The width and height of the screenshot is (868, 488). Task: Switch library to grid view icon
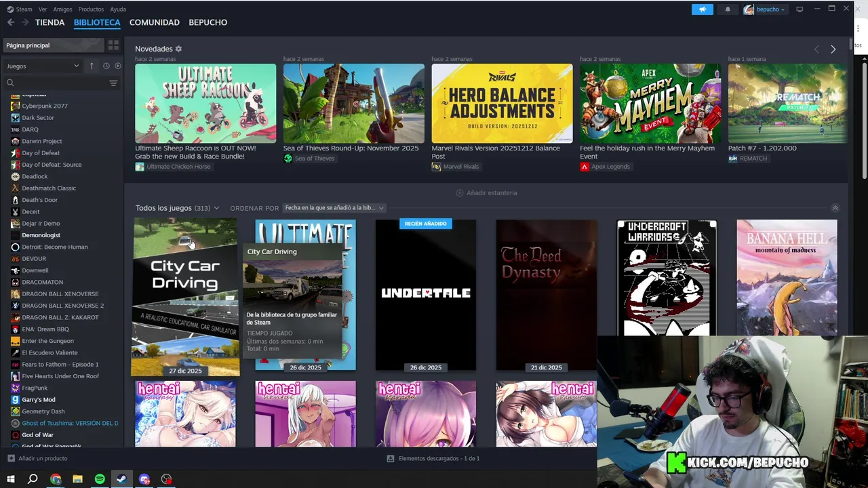[113, 45]
